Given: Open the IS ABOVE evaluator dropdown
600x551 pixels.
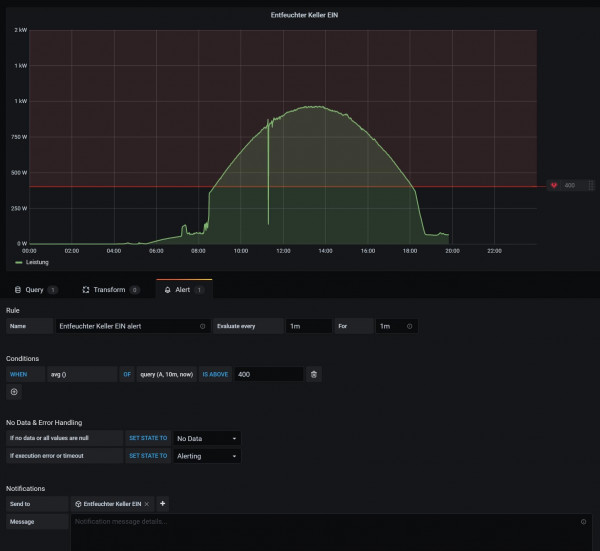Looking at the screenshot, I should tap(215, 374).
